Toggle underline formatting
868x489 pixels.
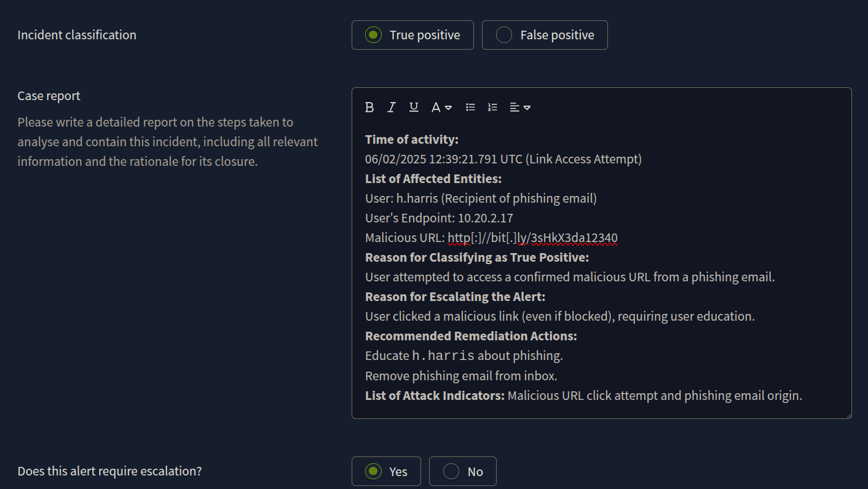click(414, 107)
